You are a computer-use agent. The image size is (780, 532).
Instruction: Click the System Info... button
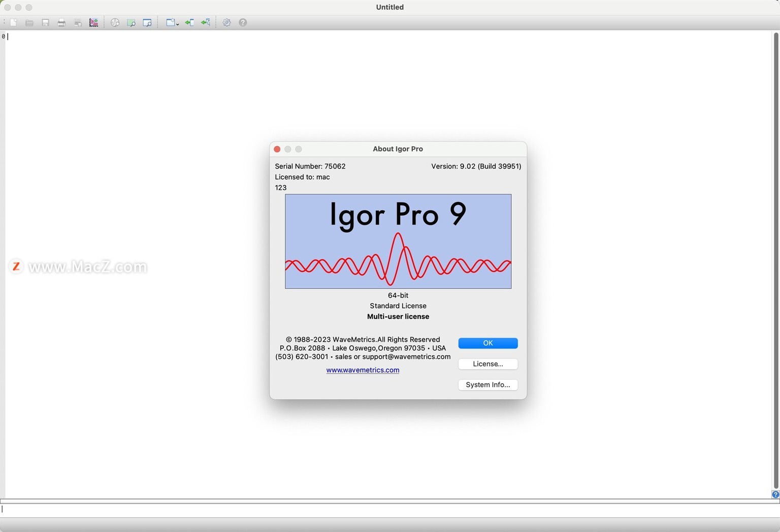point(488,385)
